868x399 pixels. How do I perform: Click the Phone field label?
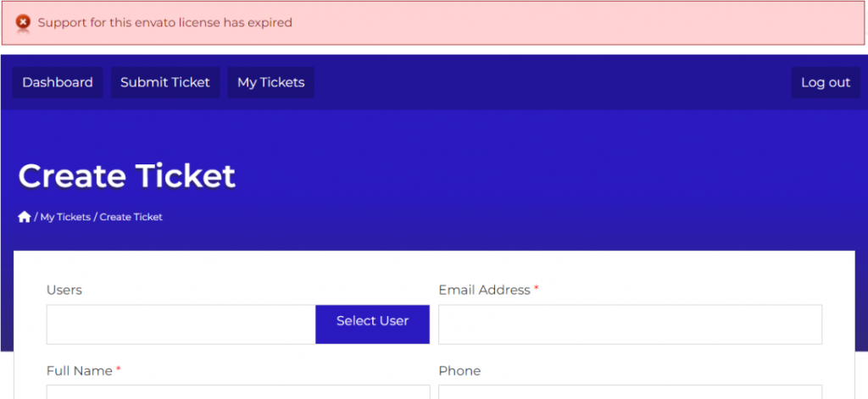click(459, 371)
